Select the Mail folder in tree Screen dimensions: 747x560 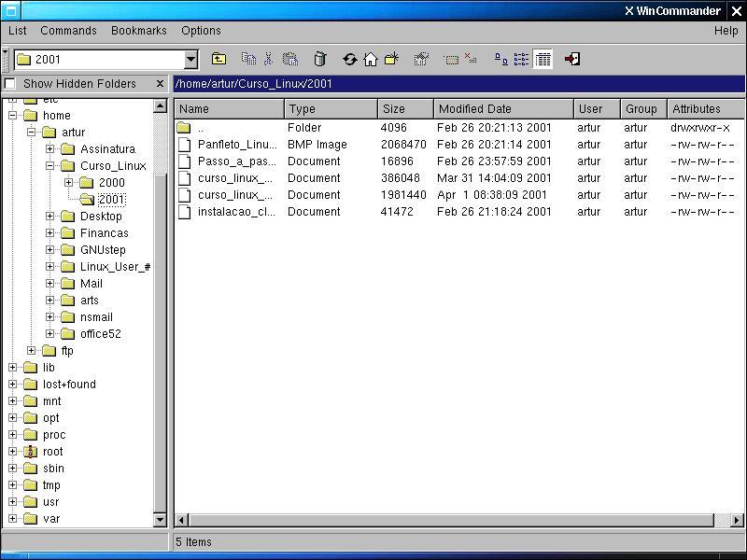91,284
